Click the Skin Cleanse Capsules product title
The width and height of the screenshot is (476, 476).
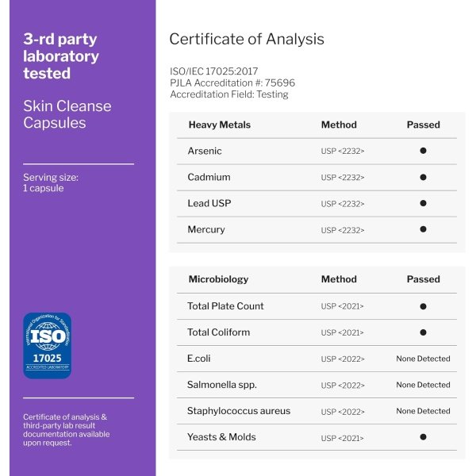[x=67, y=114]
